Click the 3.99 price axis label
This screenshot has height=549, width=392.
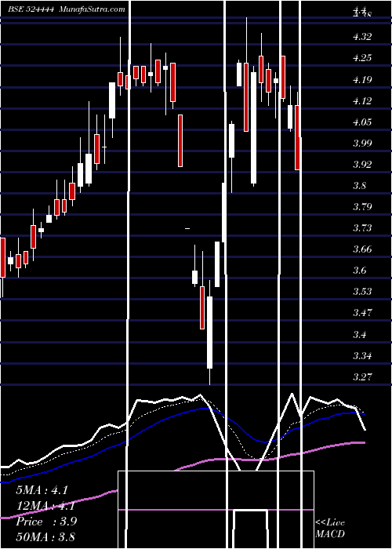pyautogui.click(x=362, y=143)
